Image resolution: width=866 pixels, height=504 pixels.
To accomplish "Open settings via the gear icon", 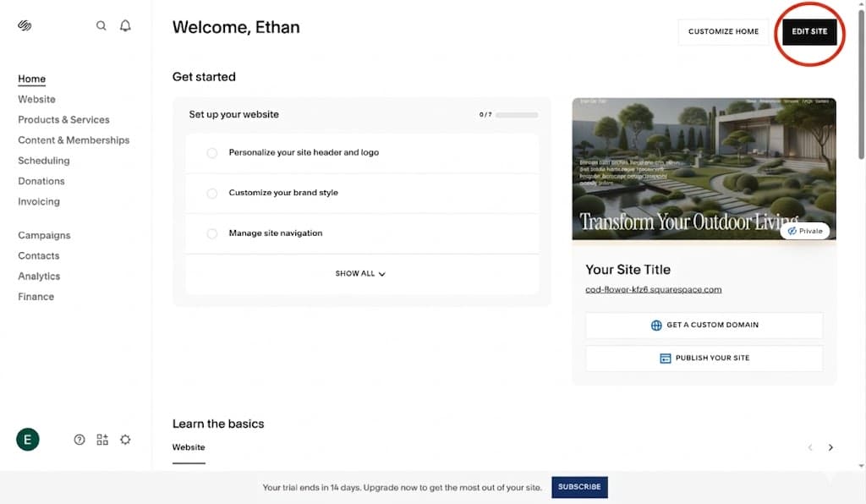I will click(x=125, y=439).
